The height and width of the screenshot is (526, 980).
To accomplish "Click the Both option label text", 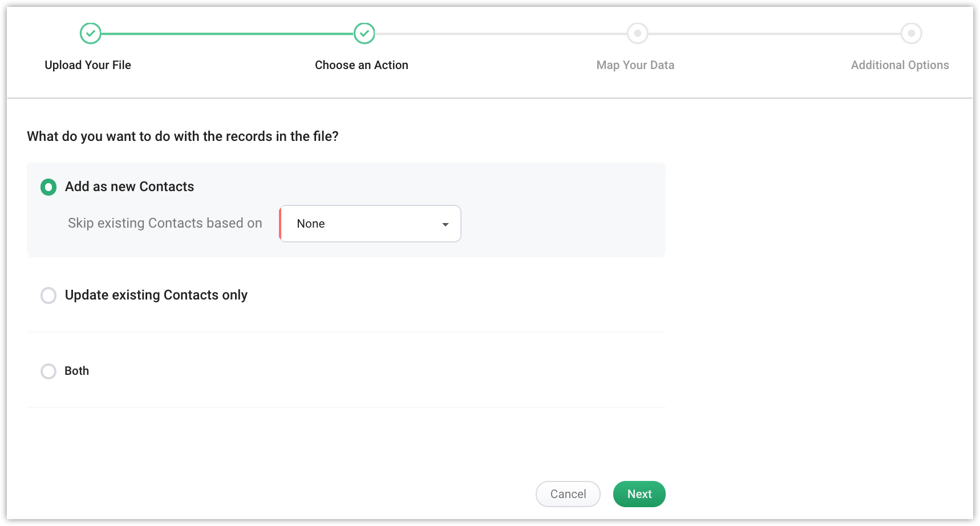I will pyautogui.click(x=77, y=371).
